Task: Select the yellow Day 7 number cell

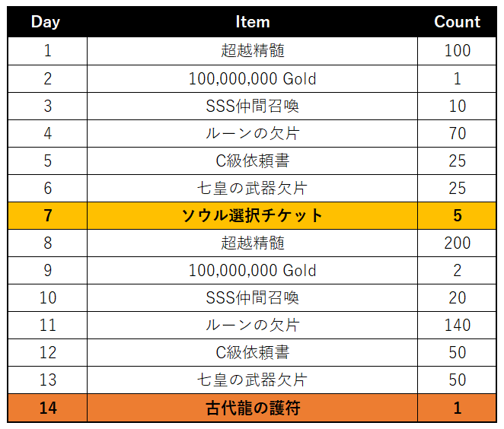Action: (47, 215)
